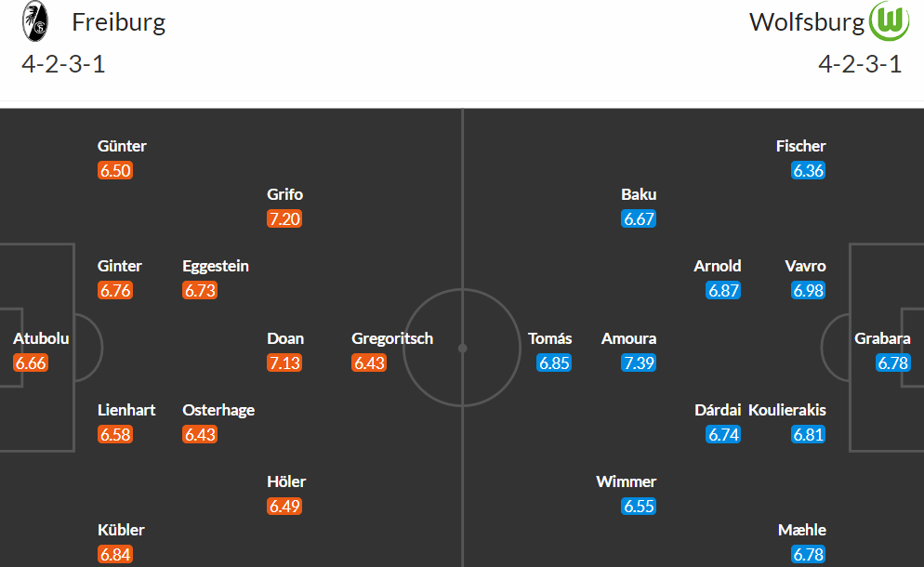924x567 pixels.
Task: Click player name Gregoritsch
Action: point(392,338)
